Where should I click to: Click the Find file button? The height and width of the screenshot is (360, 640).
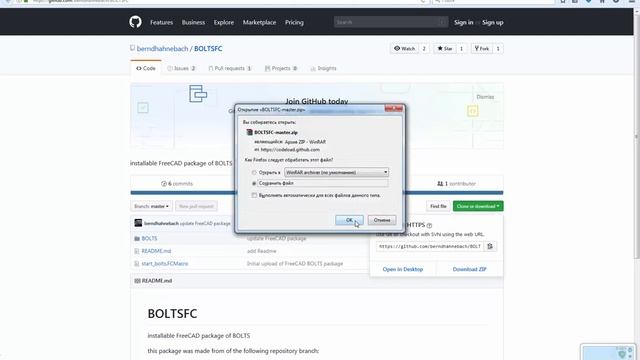click(x=438, y=206)
